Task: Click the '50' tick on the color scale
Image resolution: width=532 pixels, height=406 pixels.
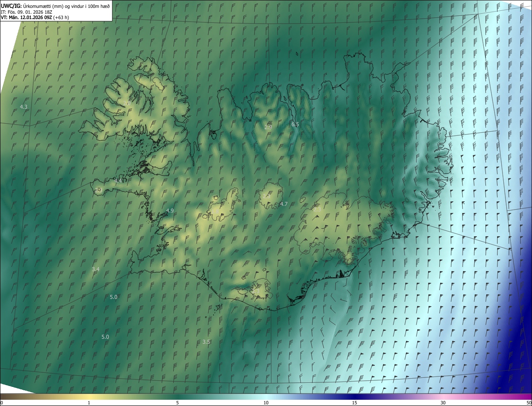Action: [x=529, y=403]
